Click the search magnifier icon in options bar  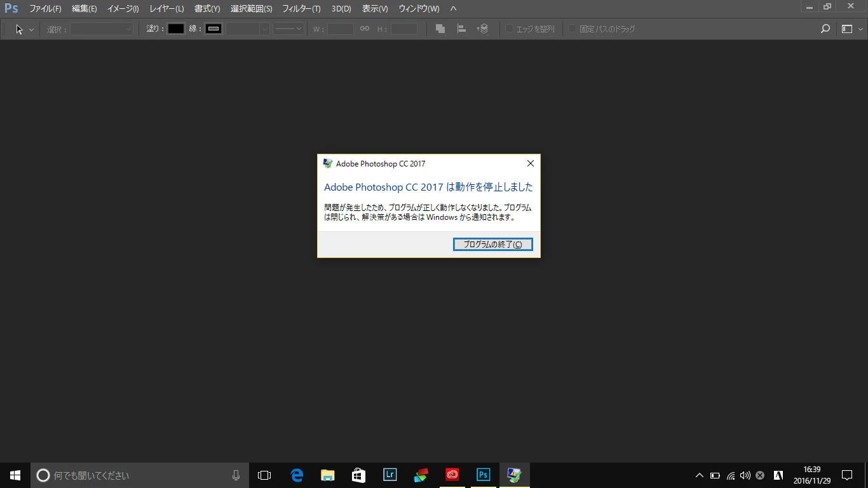pyautogui.click(x=825, y=29)
